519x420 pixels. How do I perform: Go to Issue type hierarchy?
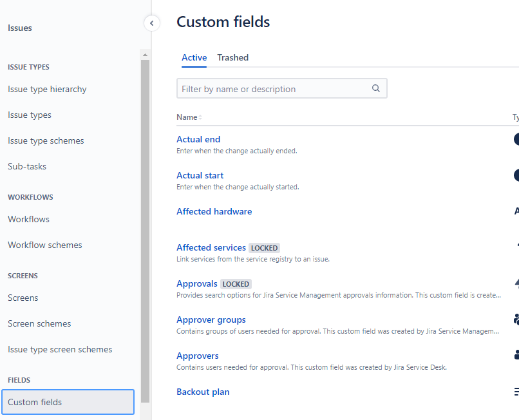coord(47,89)
